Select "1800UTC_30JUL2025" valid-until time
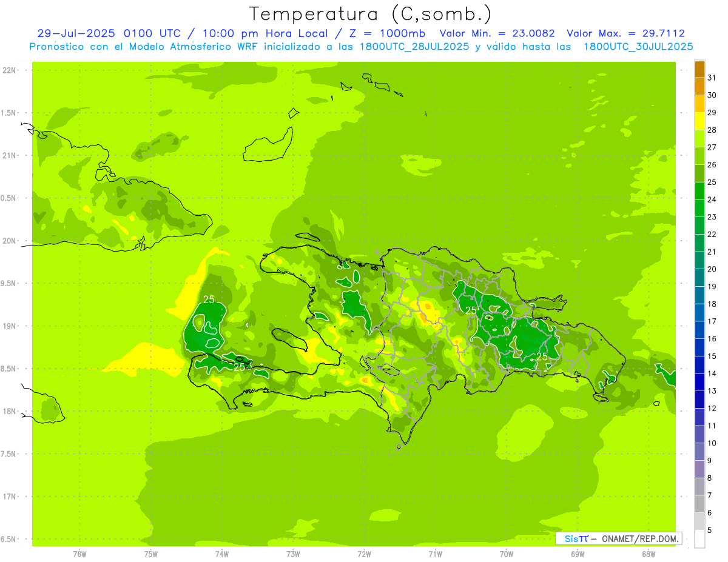The height and width of the screenshot is (562, 728). [638, 47]
